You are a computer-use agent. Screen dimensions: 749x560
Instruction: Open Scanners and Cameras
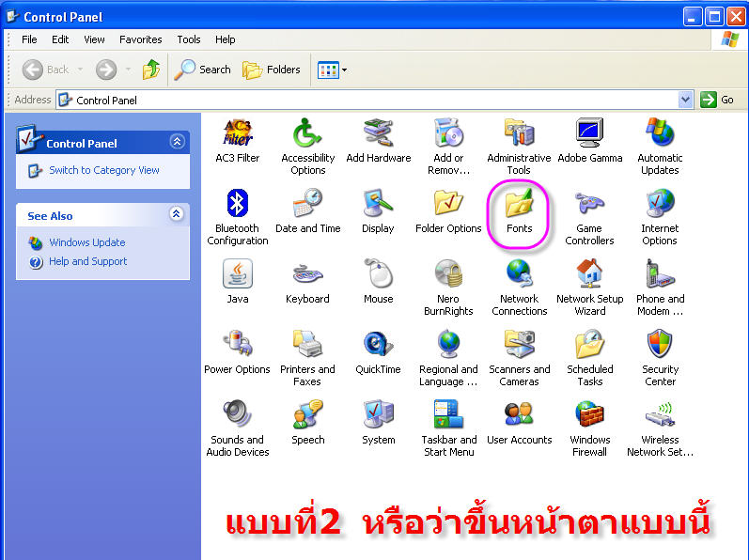coord(520,359)
